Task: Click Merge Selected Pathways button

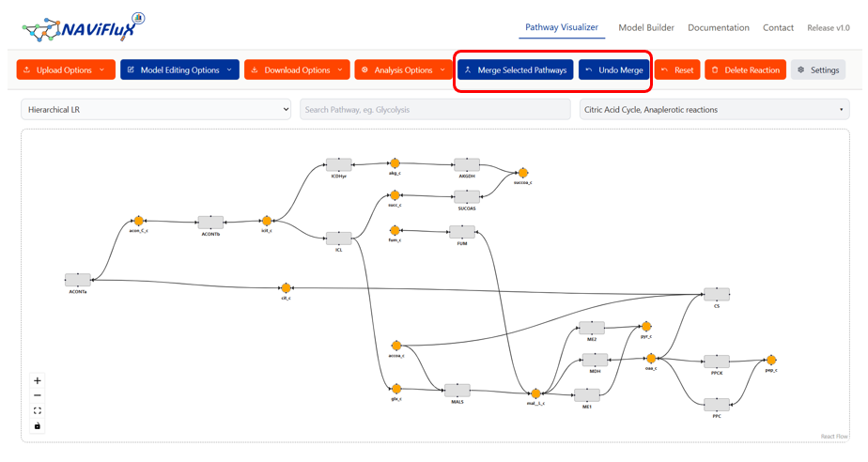Action: (x=515, y=70)
